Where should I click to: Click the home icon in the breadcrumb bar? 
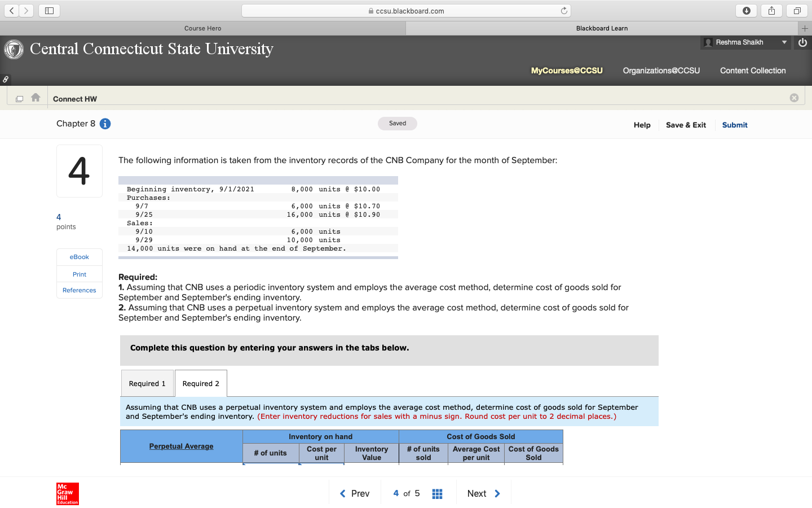tap(36, 97)
